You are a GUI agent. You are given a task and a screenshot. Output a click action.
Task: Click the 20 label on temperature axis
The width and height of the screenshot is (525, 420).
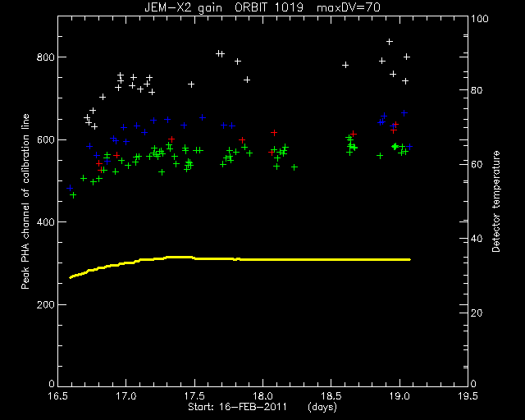point(477,313)
